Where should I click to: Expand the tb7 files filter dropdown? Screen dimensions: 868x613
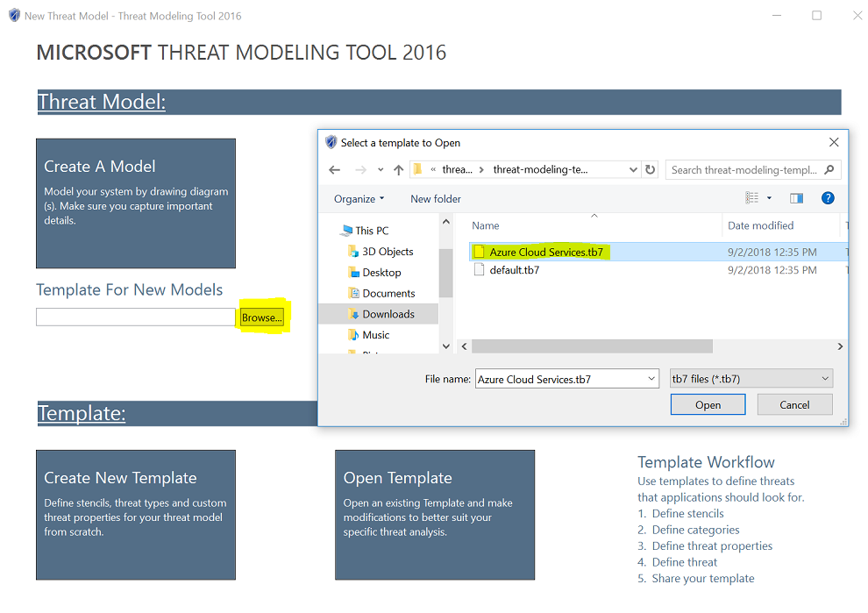point(825,378)
